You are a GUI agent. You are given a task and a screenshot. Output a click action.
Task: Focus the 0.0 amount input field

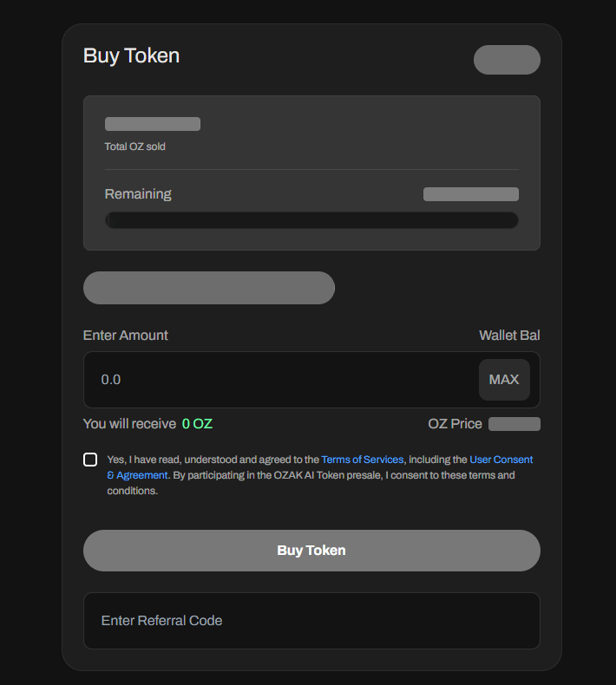pyautogui.click(x=279, y=380)
